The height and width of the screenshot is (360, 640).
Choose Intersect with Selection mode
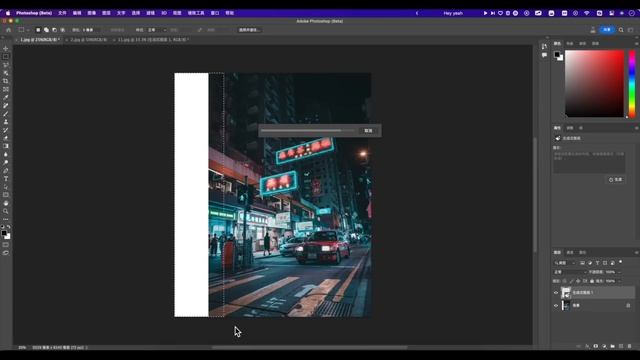(62, 30)
